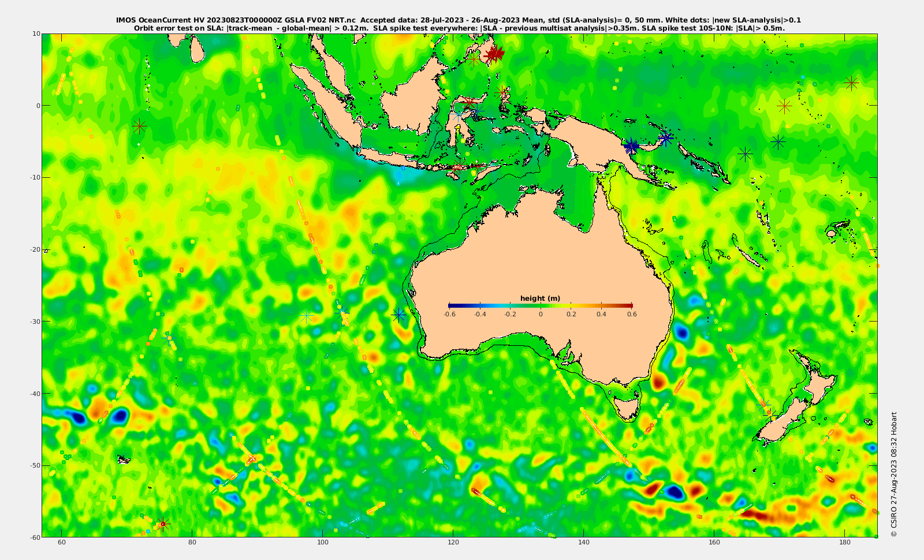Click the 'height (m)' colorbar label

(x=540, y=298)
